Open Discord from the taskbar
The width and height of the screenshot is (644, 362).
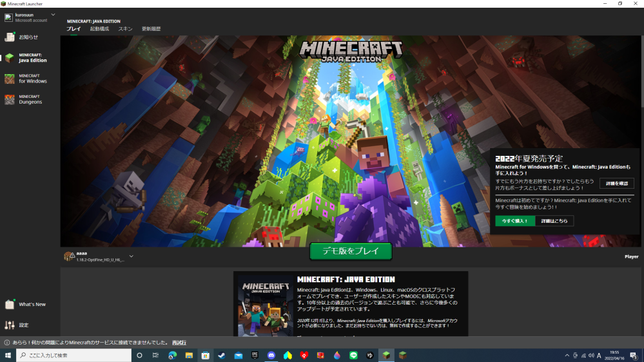271,355
